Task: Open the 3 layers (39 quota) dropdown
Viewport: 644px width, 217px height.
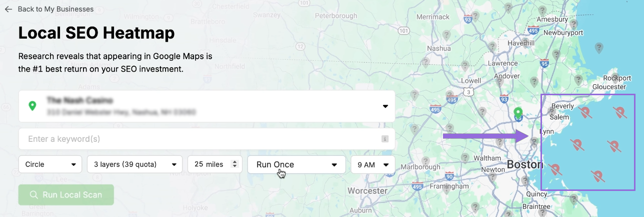Action: coord(133,164)
